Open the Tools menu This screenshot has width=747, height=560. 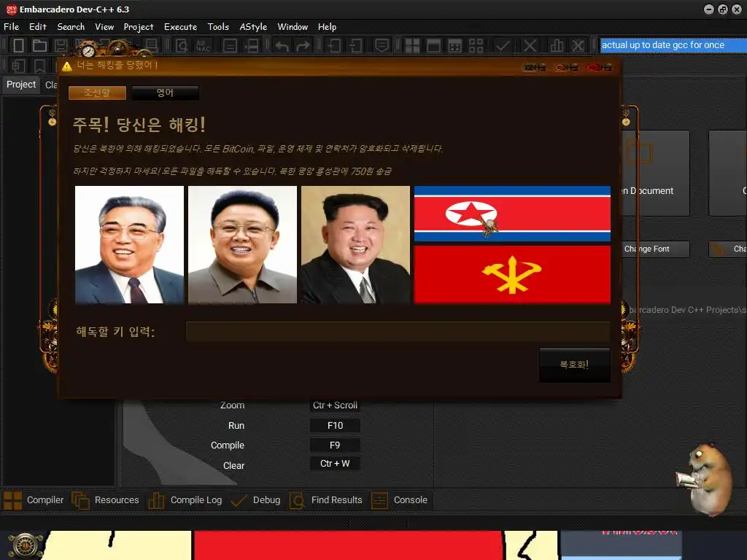[x=218, y=27]
